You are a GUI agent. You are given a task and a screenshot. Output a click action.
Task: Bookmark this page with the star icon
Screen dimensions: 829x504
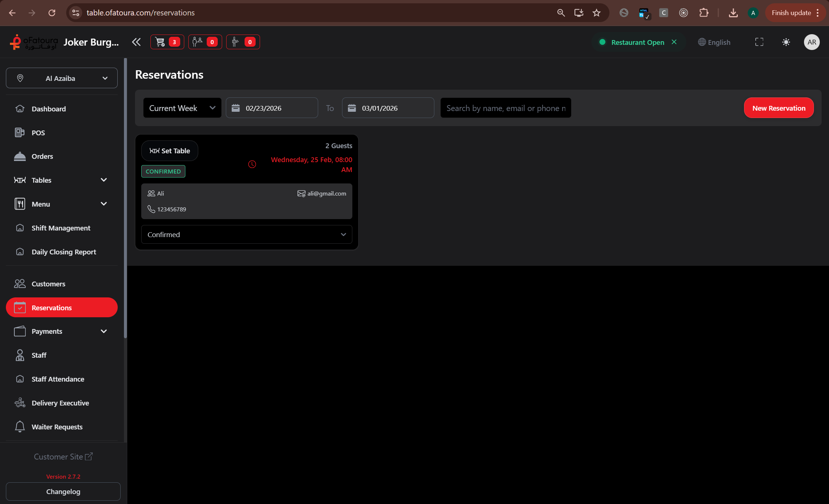tap(597, 13)
